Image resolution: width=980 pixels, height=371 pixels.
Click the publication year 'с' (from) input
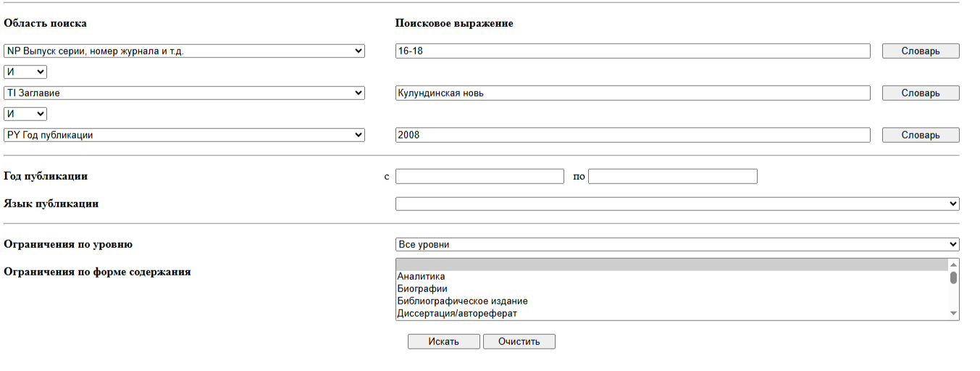pos(479,176)
